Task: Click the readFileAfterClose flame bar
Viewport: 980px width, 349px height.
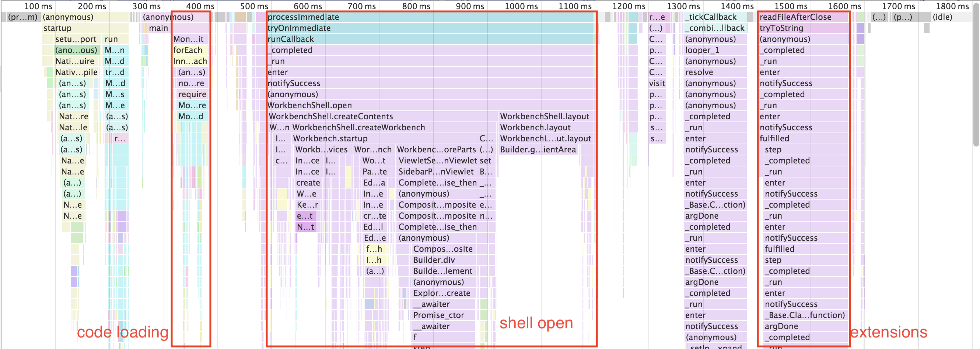Action: point(804,17)
